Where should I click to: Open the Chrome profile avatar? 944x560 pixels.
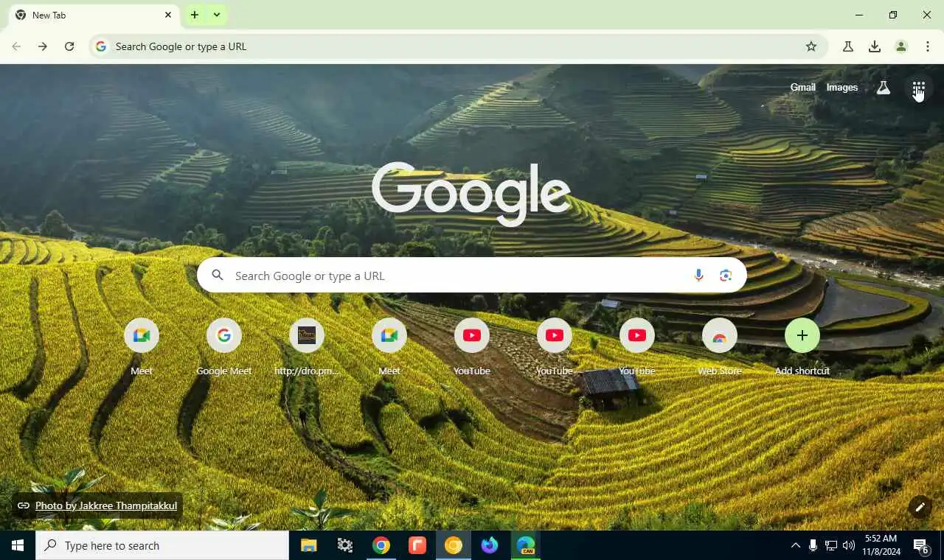click(901, 46)
